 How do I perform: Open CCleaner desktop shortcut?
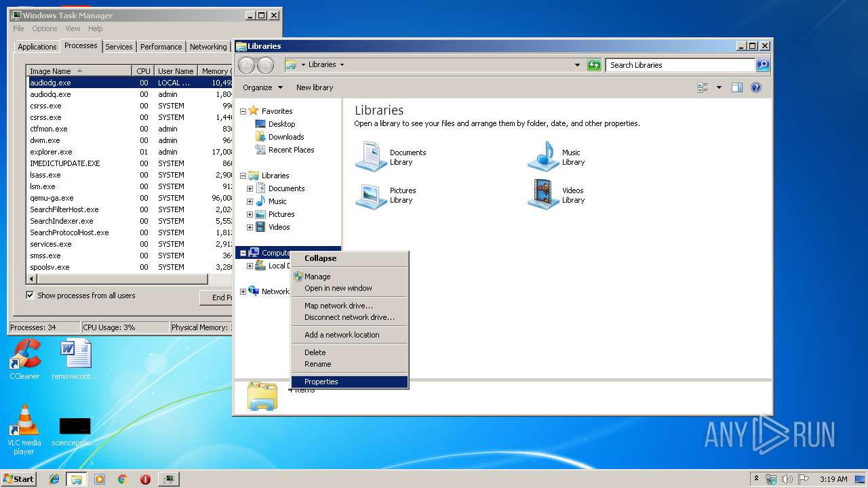coord(24,360)
